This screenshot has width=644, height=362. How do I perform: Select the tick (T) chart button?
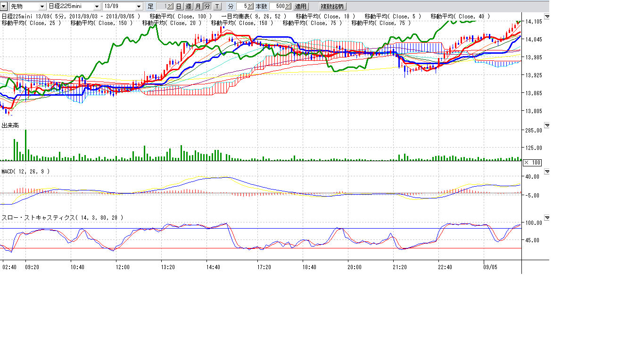pyautogui.click(x=217, y=7)
